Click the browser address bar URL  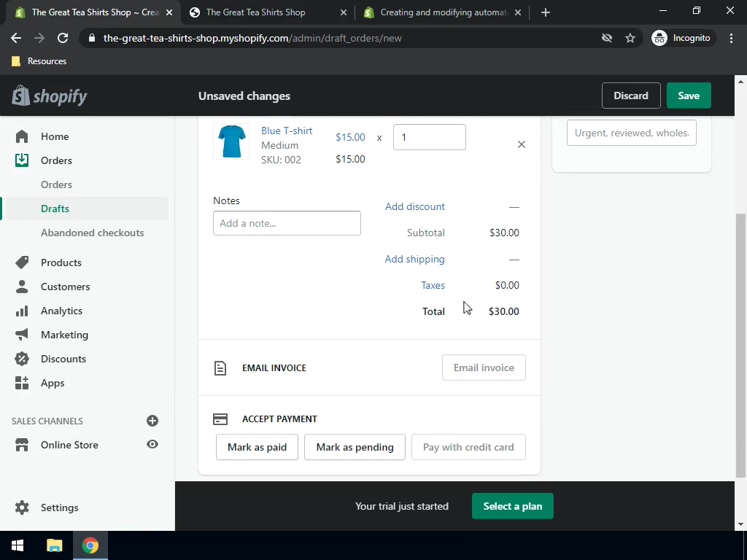pos(252,38)
